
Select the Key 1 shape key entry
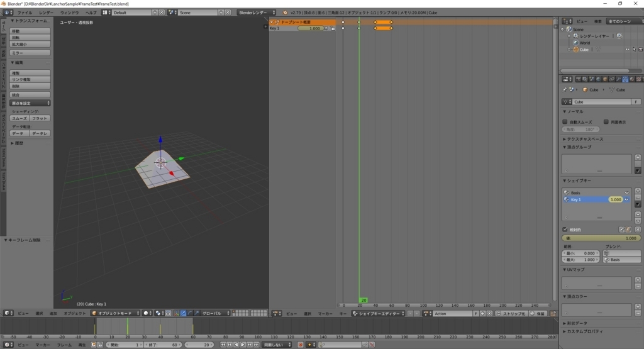coord(597,199)
